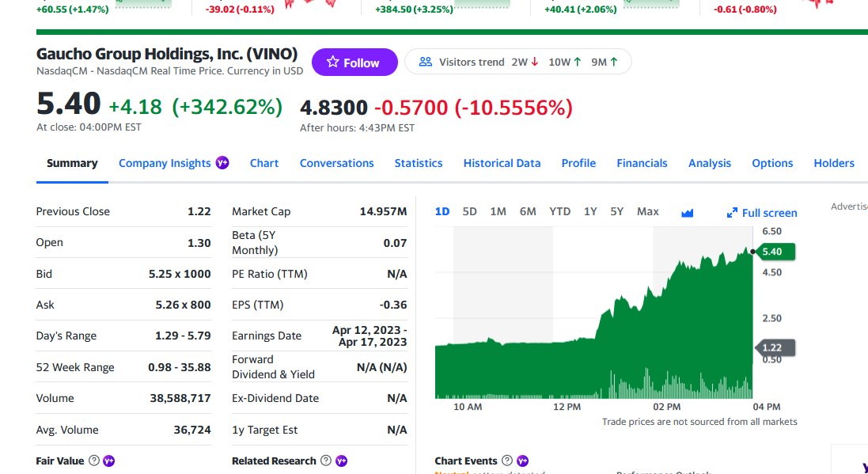Viewport: 868px width, 474px height.
Task: Click the after hours price 4.8300
Action: pyautogui.click(x=334, y=108)
